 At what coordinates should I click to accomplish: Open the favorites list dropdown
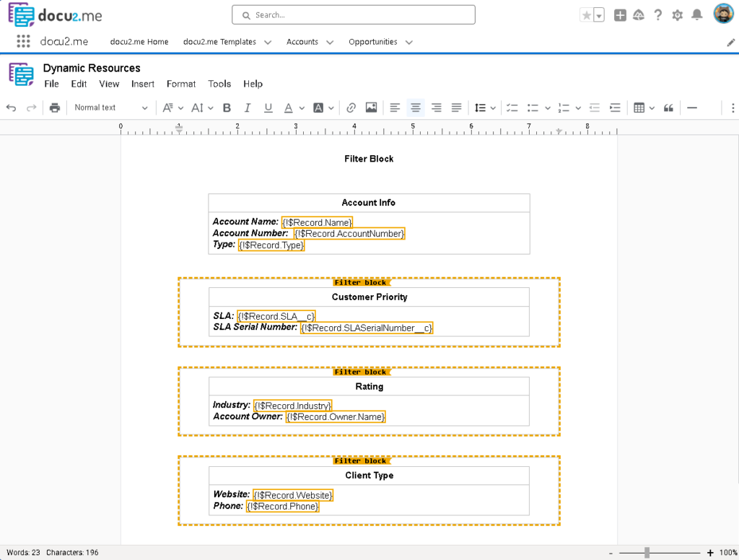point(599,16)
